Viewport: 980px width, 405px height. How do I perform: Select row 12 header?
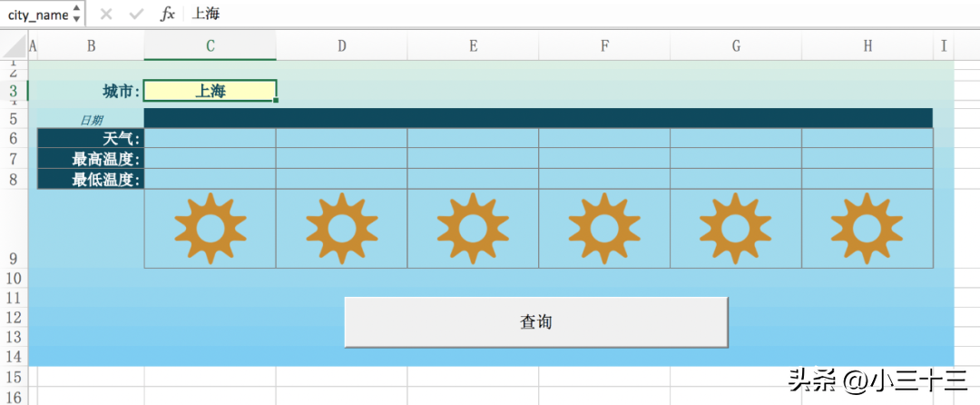14,317
